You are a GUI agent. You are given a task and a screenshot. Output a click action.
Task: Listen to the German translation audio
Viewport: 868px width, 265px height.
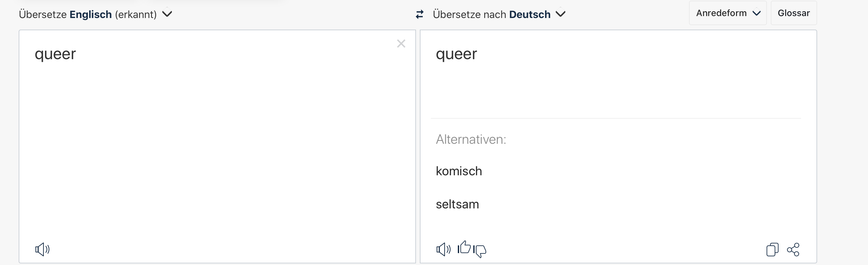pyautogui.click(x=443, y=249)
